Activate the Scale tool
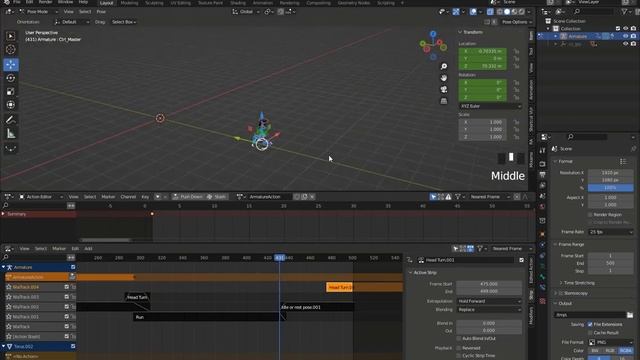Image resolution: width=640 pixels, height=360 pixels. 11,91
